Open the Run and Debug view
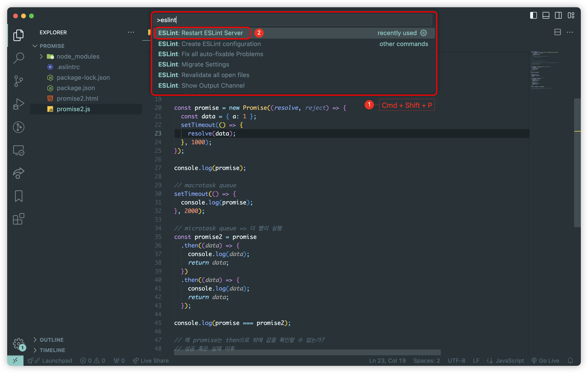588x373 pixels. (19, 104)
